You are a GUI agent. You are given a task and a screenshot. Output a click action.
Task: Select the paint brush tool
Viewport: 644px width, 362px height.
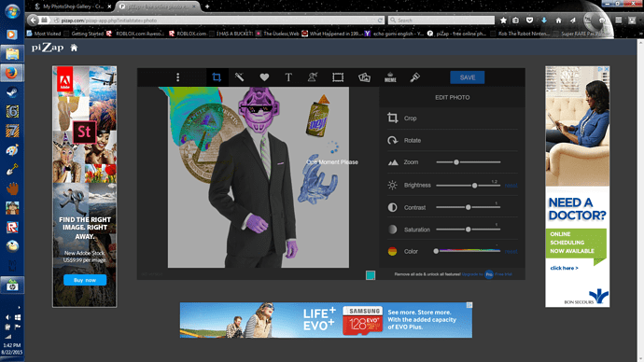[x=414, y=77]
